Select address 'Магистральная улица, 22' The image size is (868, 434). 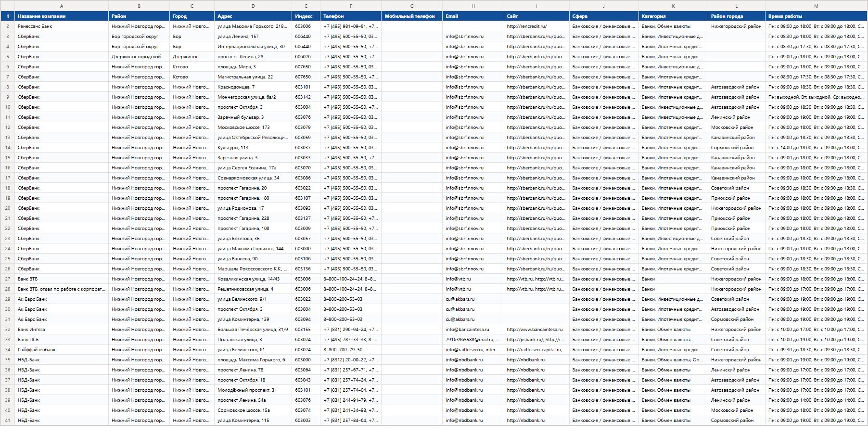[253, 77]
